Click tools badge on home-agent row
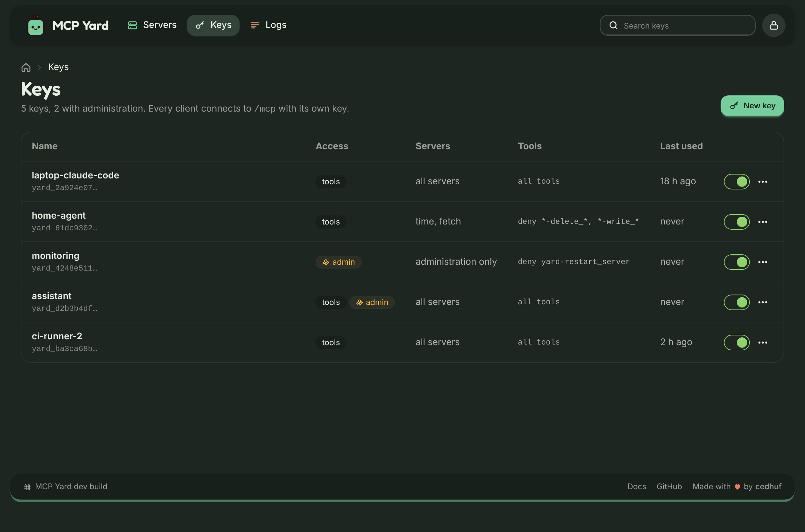 pos(331,222)
